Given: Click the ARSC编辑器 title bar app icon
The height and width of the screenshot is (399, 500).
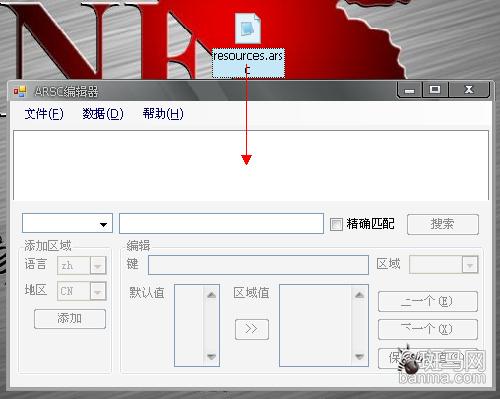Looking at the screenshot, I should 20,91.
